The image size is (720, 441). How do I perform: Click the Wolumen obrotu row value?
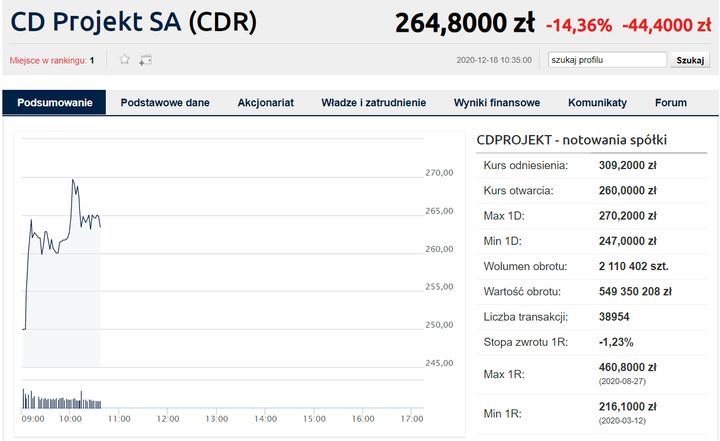coord(632,266)
